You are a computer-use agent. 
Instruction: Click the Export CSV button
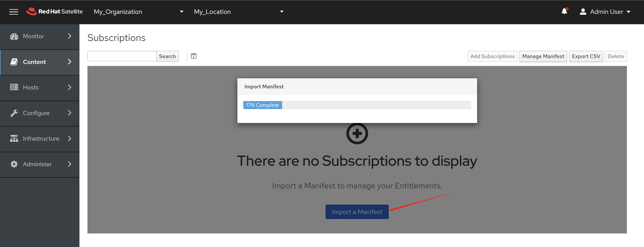[x=586, y=56]
